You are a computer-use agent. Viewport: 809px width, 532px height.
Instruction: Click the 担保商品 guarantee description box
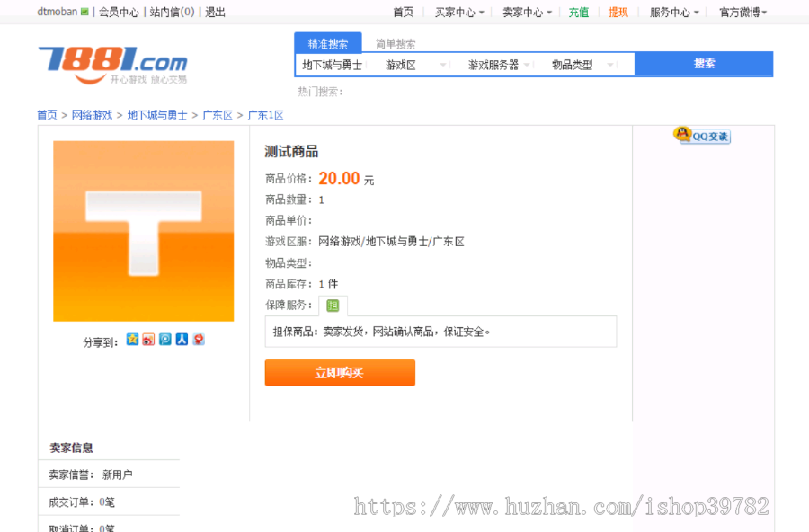tap(440, 332)
